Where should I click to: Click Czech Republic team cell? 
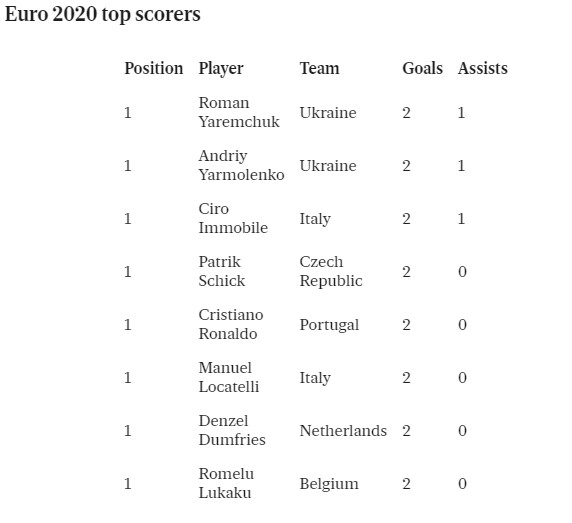click(331, 271)
